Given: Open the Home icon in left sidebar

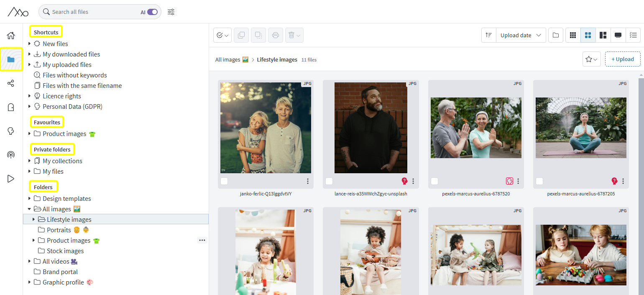Looking at the screenshot, I should coord(11,36).
